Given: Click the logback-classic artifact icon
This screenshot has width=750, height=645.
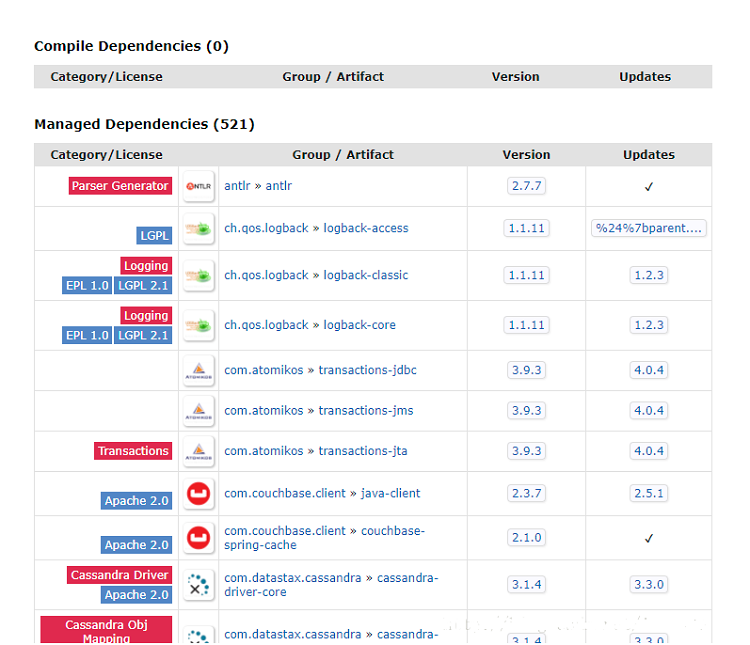Looking at the screenshot, I should click(199, 276).
